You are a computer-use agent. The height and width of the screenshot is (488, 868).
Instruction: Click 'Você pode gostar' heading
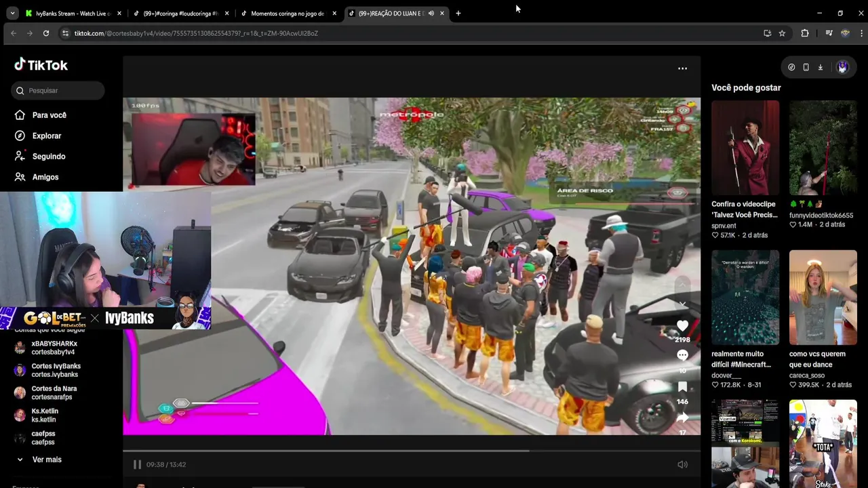point(746,87)
